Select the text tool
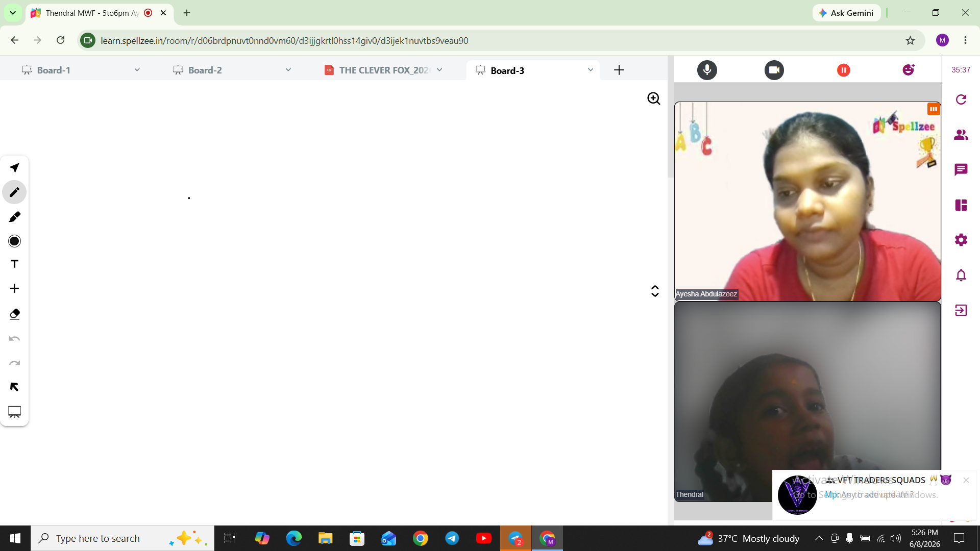980x551 pixels. 14,264
